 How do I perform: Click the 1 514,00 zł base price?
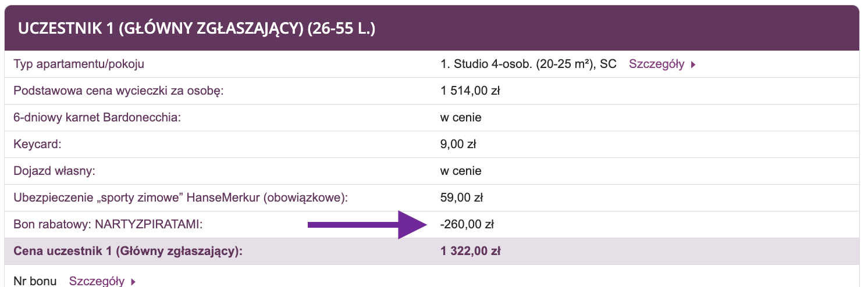(x=471, y=91)
